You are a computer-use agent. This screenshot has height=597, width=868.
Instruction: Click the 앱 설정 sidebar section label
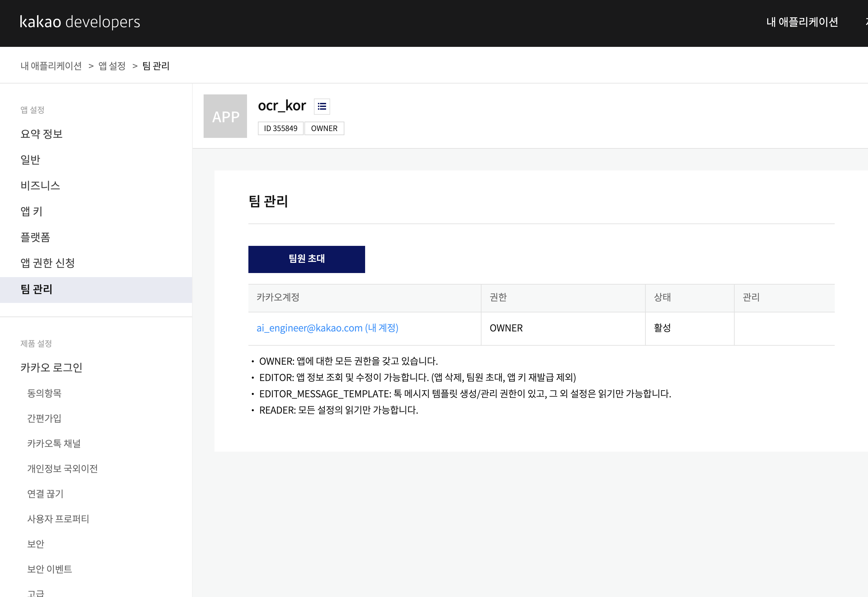pos(33,110)
